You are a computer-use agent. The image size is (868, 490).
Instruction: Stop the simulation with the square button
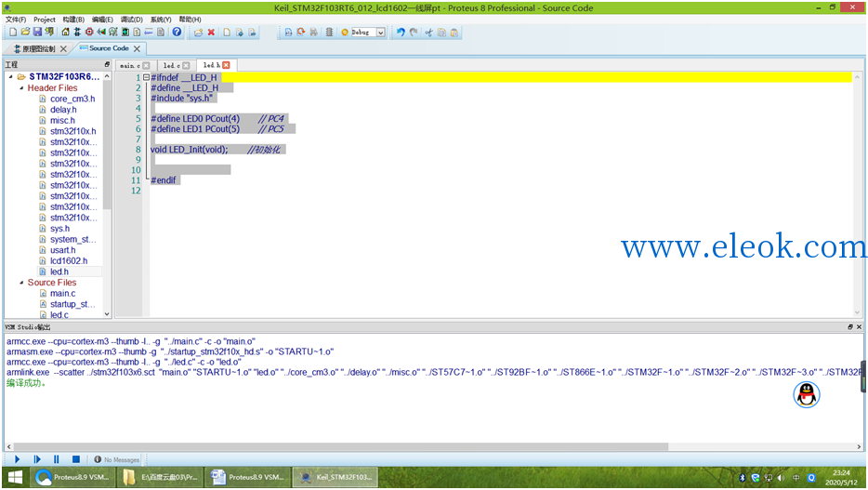tap(76, 459)
